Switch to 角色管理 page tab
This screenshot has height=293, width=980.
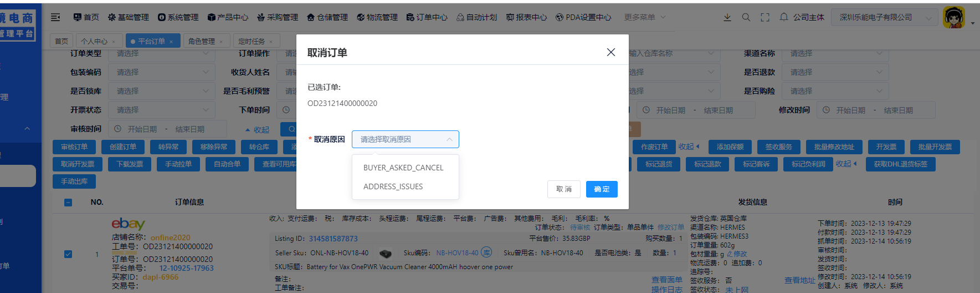coord(206,41)
